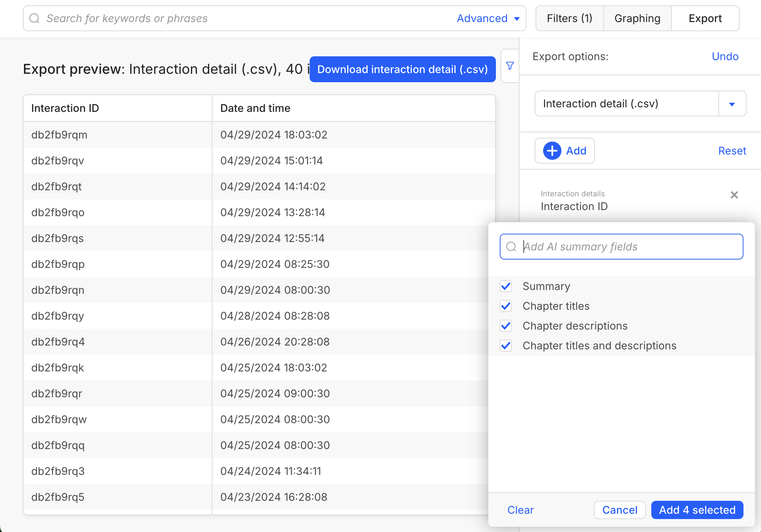Click the Interaction ID column header

(118, 108)
